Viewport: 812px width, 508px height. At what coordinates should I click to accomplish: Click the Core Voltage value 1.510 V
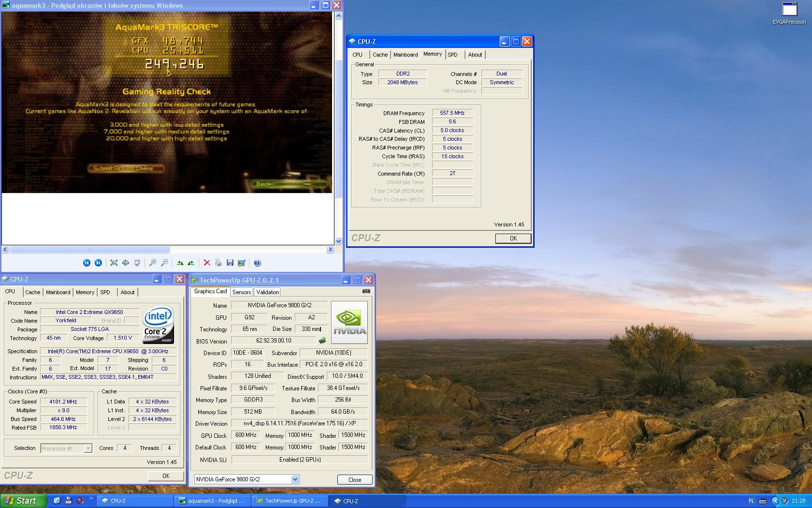(123, 338)
